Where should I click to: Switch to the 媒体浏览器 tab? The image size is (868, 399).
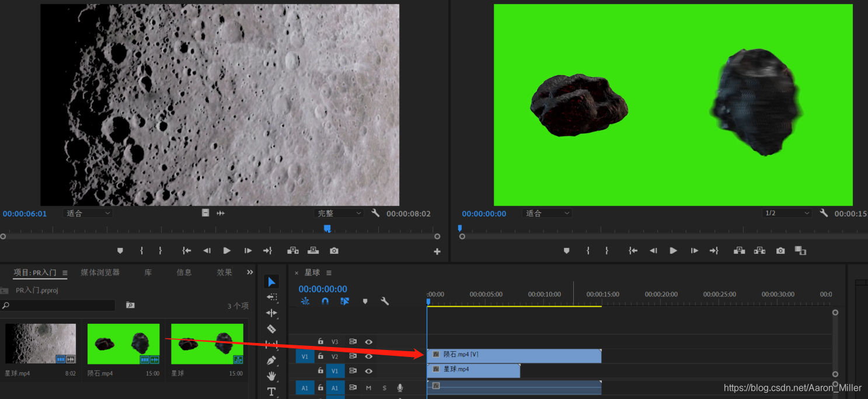coord(100,272)
